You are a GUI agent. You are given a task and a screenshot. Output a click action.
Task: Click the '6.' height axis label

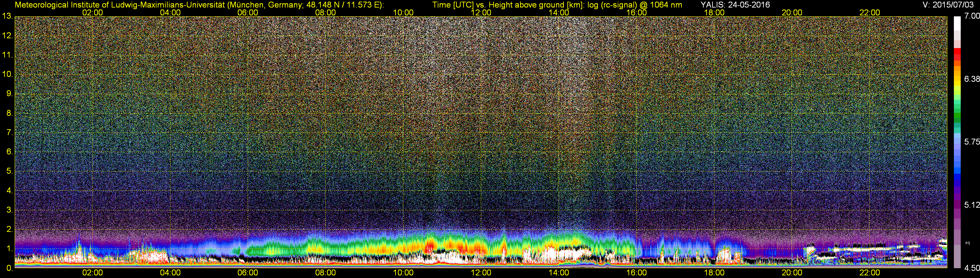(9, 152)
